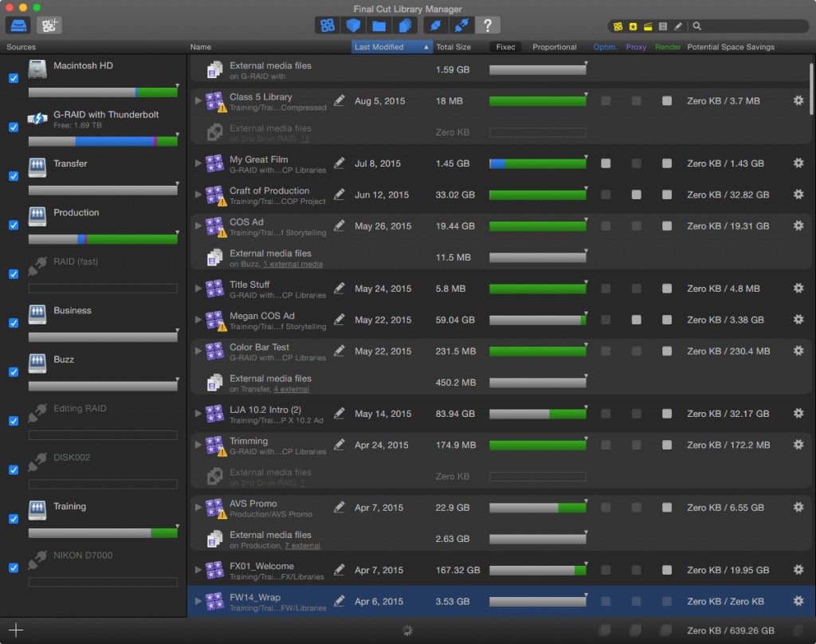
Task: Check Optimized box for My Great Film
Action: tap(606, 163)
